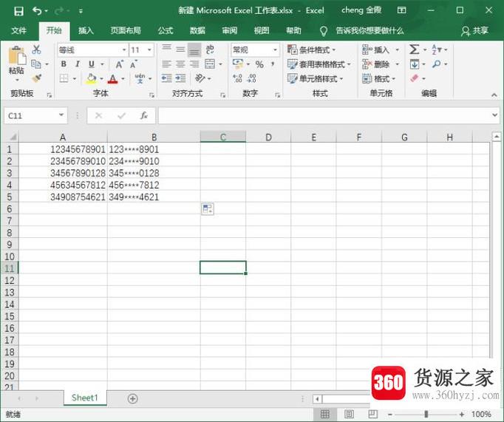The width and height of the screenshot is (504, 422).
Task: Open 套用表格格式 format as table dropdown
Action: tap(319, 64)
